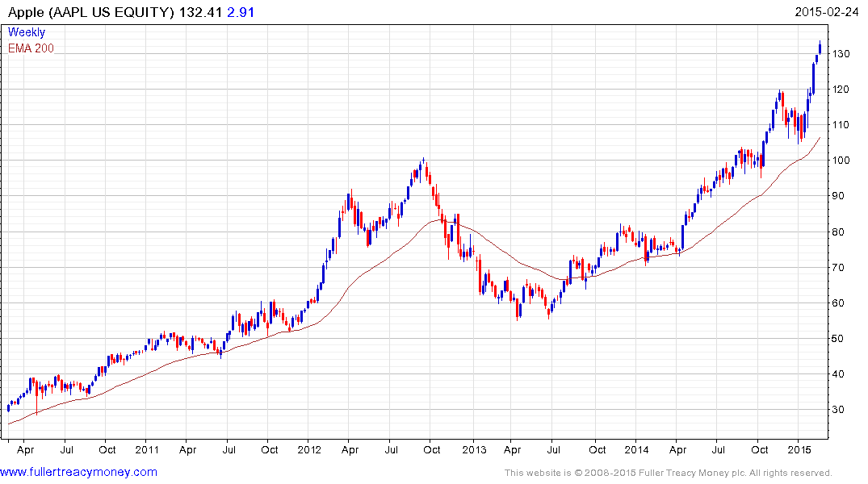Click the 132.41 last price value
This screenshot has height=484, width=868.
tap(200, 12)
